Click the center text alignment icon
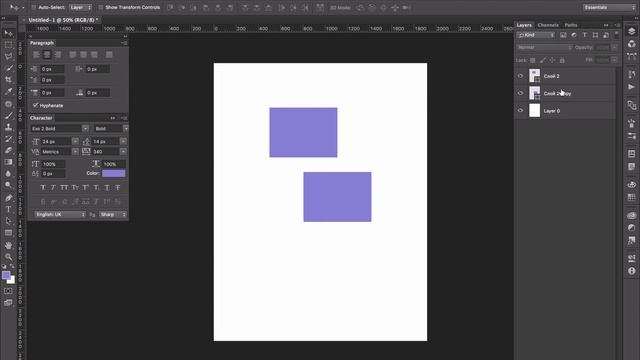 pyautogui.click(x=47, y=55)
